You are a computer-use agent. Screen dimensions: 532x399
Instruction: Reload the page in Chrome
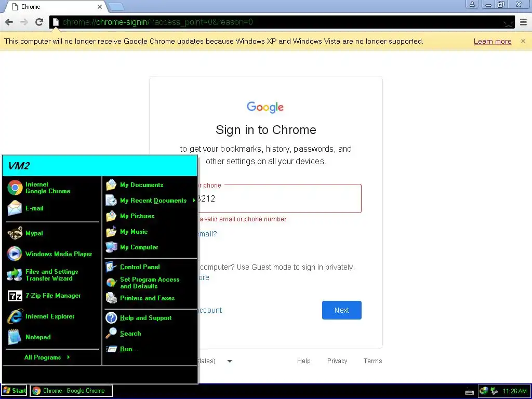click(x=39, y=22)
